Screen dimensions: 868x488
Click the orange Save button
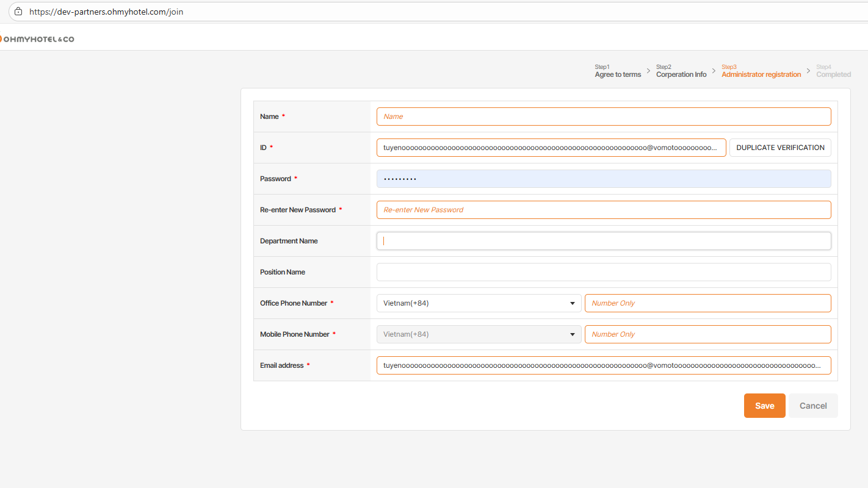764,406
